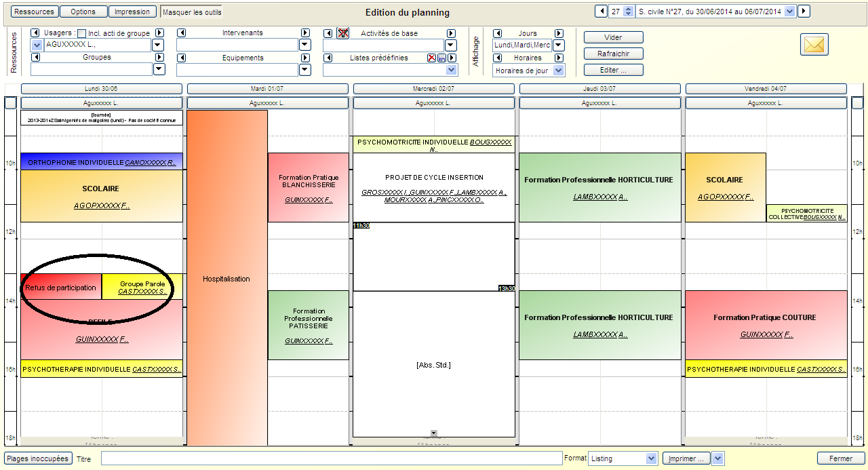
Task: Click next arrow for Horaires
Action: (559, 58)
